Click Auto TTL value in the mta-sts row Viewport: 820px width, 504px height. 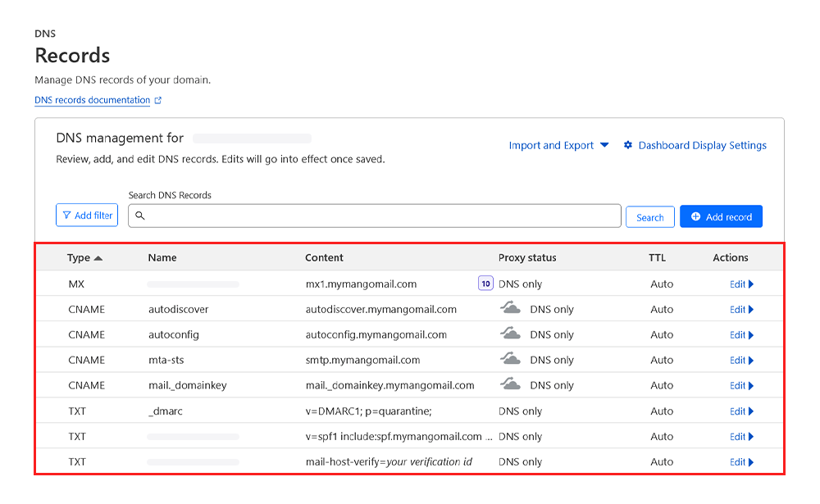[x=662, y=361]
